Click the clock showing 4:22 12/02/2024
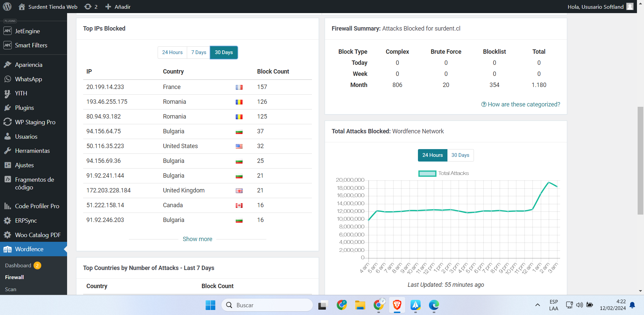Screen dimensions: 644x315 [x=612, y=305]
